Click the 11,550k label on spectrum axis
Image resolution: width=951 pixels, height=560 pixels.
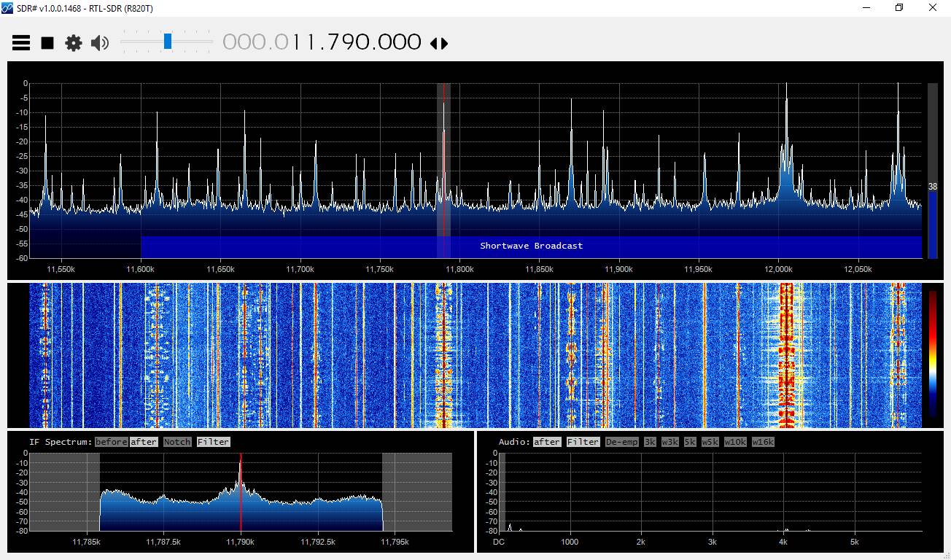[61, 269]
